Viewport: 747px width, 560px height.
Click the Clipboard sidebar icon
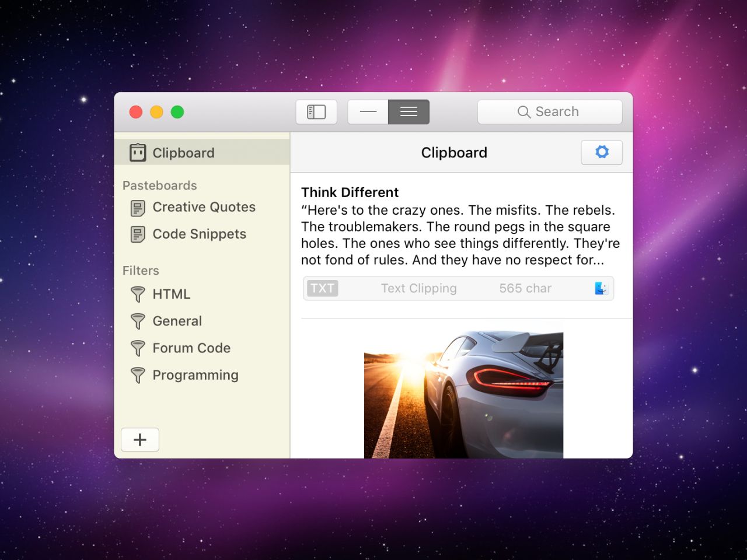click(138, 153)
